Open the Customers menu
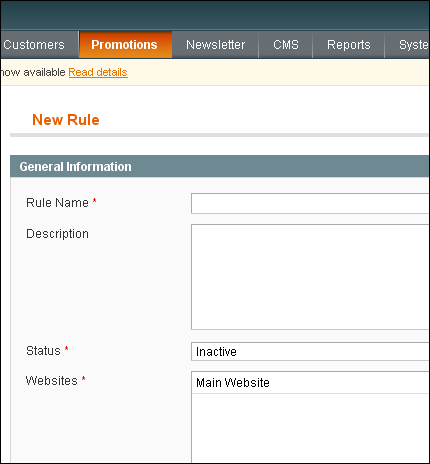The width and height of the screenshot is (430, 464). (34, 45)
